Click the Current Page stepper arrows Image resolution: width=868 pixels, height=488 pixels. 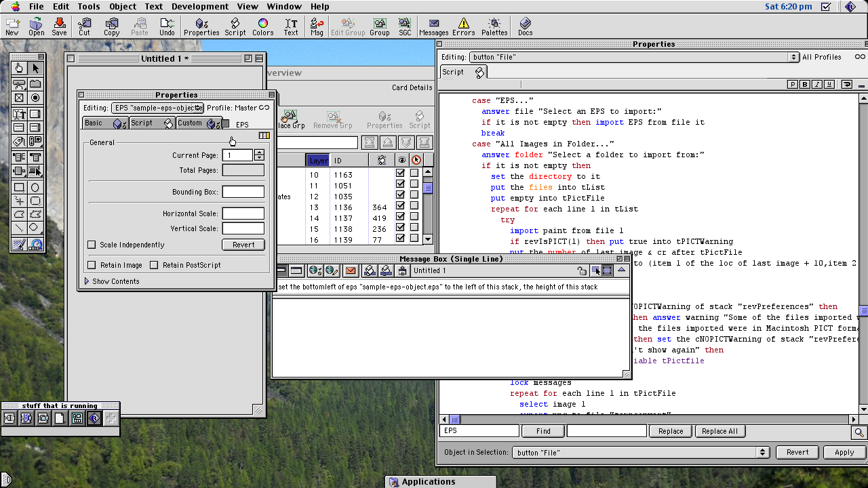259,155
